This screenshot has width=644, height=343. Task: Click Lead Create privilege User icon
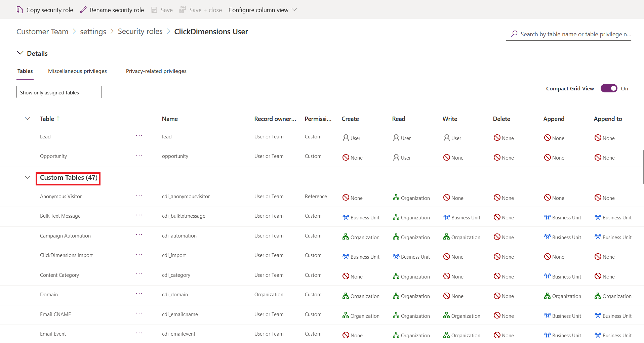pyautogui.click(x=346, y=138)
